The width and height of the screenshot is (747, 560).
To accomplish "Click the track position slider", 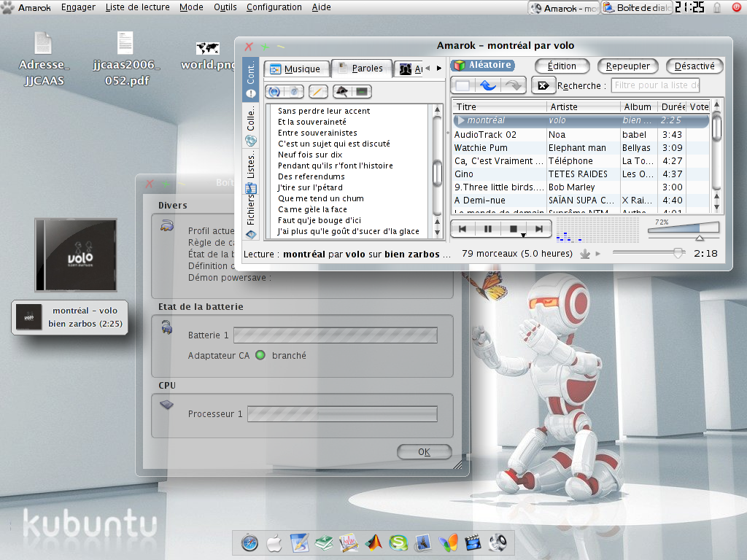I will 649,253.
